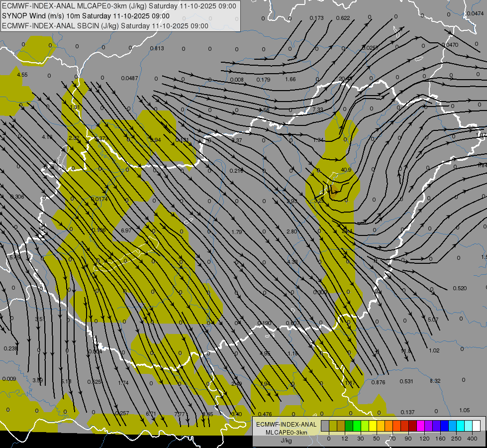The image size is (487, 448).
Task: Click the map value '0.476'
Action: (265, 414)
